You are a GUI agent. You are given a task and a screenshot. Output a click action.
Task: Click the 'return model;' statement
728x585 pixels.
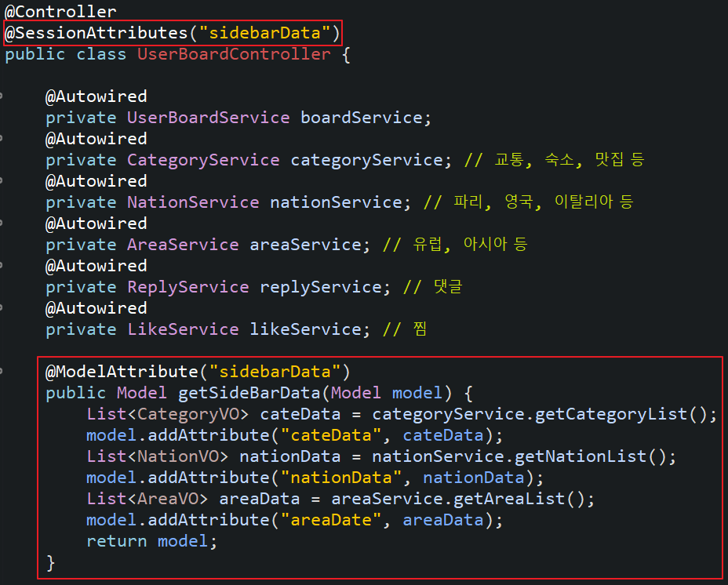pyautogui.click(x=152, y=541)
